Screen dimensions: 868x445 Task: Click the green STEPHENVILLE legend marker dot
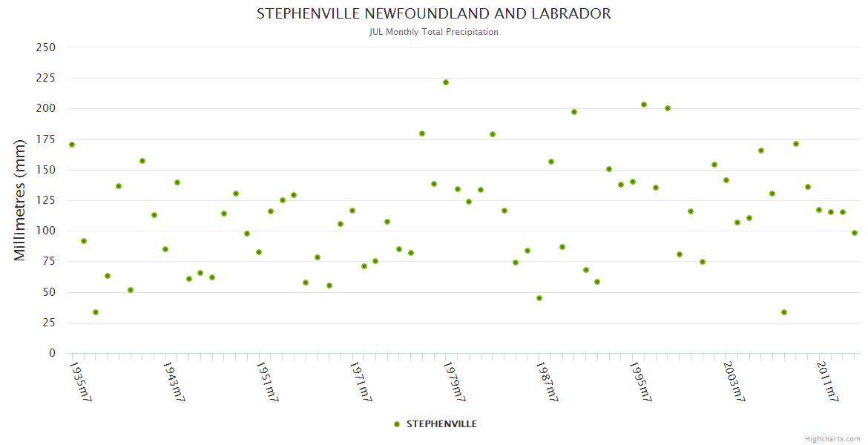(397, 424)
